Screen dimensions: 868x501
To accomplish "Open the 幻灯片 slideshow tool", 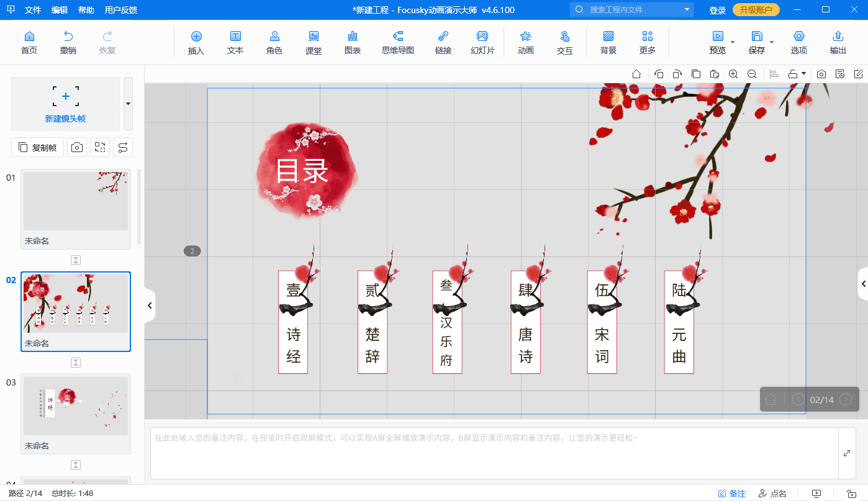I will (482, 43).
